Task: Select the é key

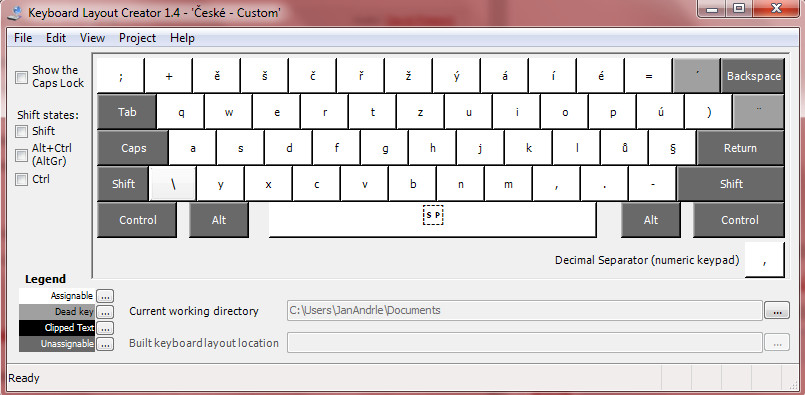Action: [601, 76]
